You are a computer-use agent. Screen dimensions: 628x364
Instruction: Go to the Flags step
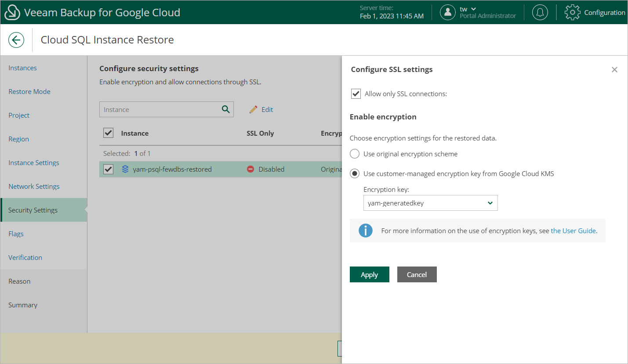coord(16,234)
